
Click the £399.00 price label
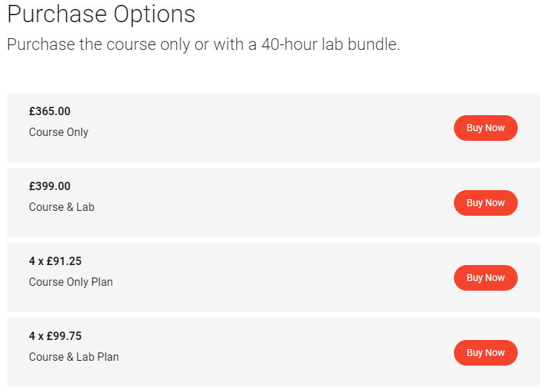click(x=50, y=186)
